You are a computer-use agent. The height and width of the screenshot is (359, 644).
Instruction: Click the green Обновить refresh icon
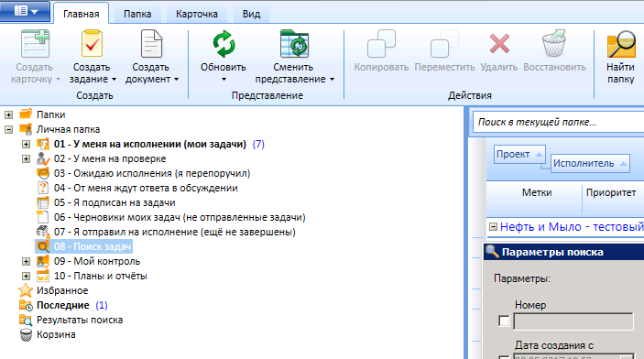click(x=224, y=44)
